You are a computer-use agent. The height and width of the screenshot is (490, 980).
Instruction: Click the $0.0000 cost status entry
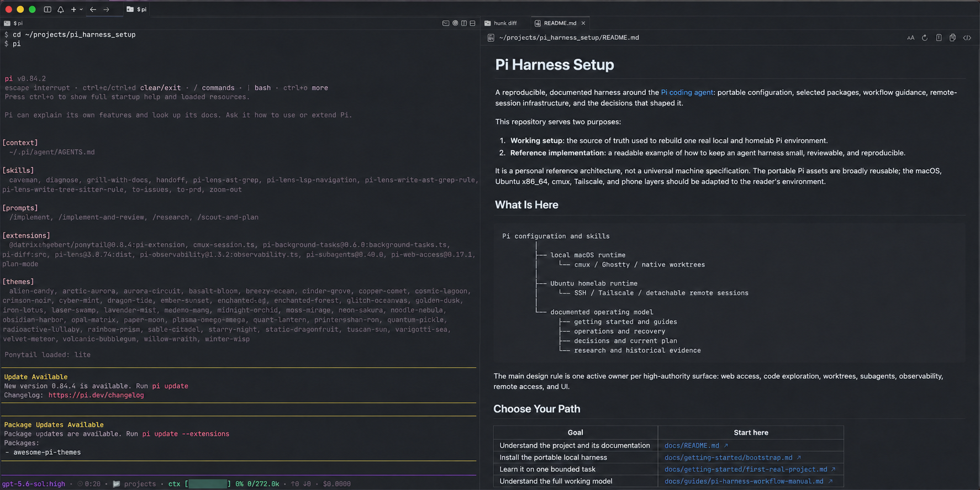(x=336, y=484)
